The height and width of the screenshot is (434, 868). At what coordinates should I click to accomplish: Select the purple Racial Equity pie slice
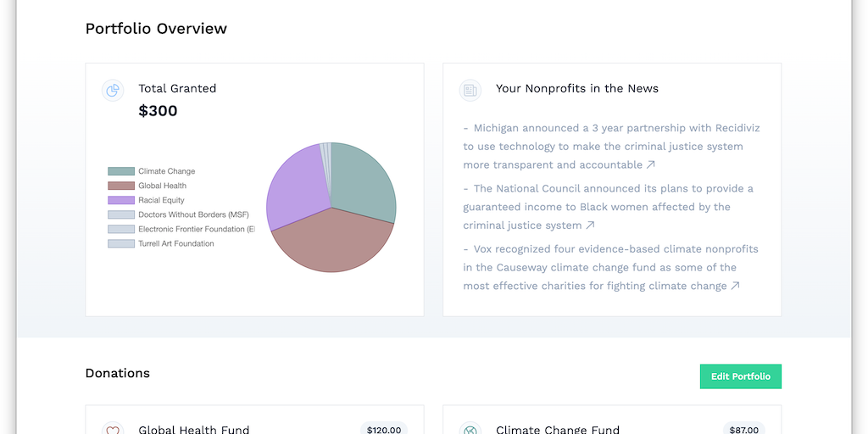(292, 191)
